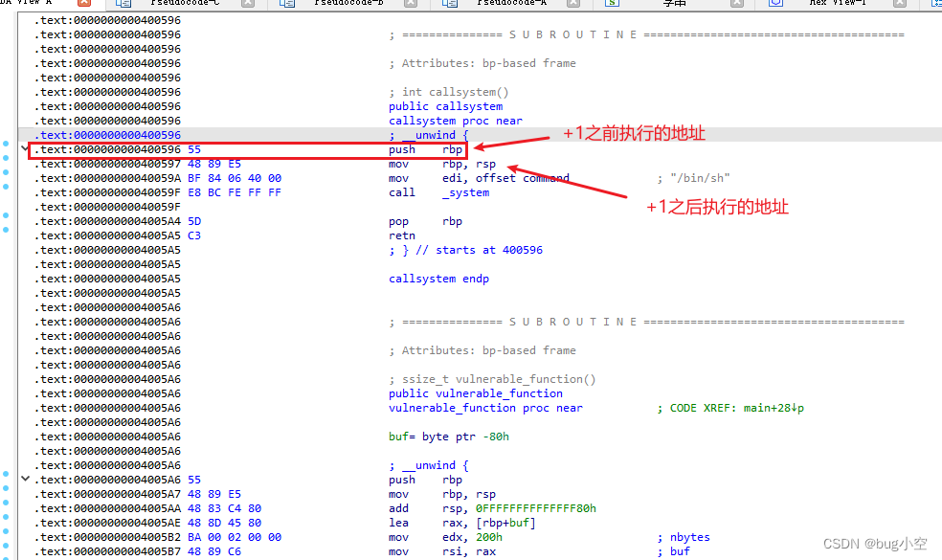Select 'pop rbp' at 4005A4
Viewport: 942px width, 560px height.
425,221
